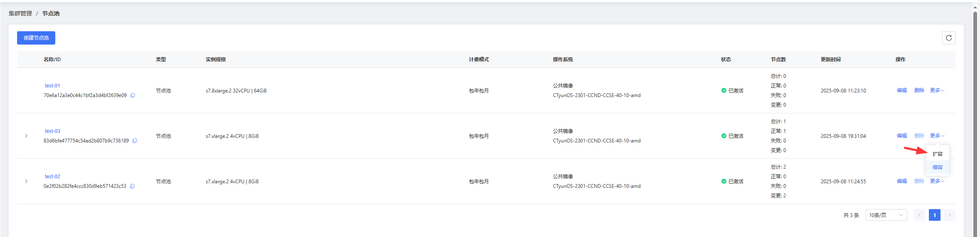Open 更多 dropdown for test-02
The height and width of the screenshot is (237, 980).
tap(937, 181)
